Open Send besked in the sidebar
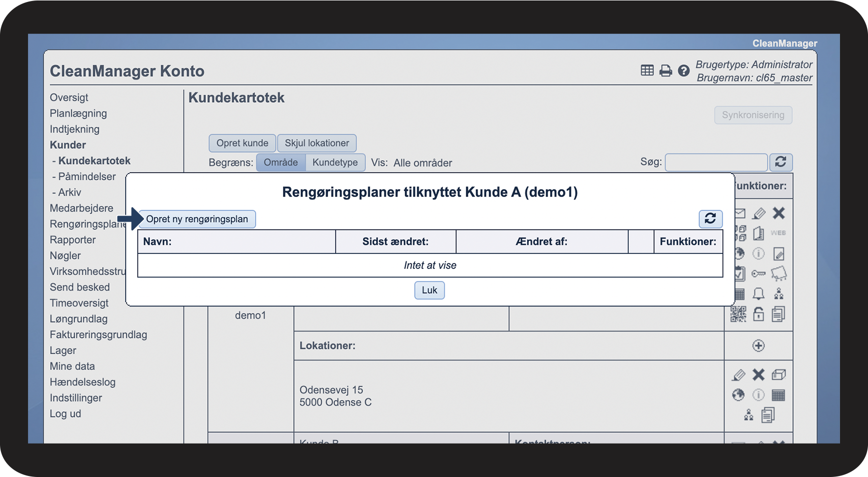The width and height of the screenshot is (868, 477). click(80, 287)
